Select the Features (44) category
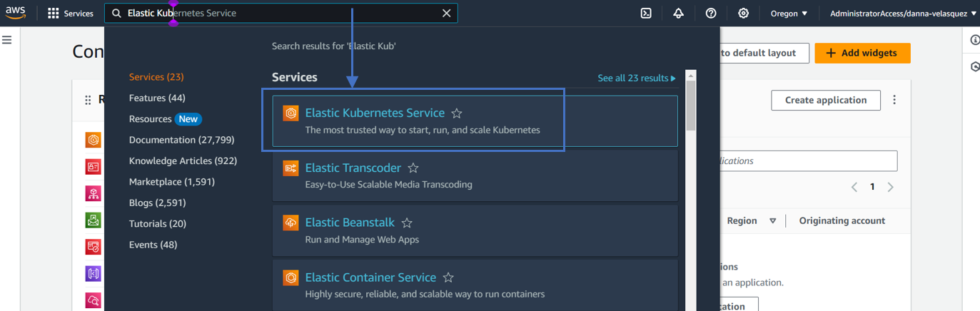 click(157, 98)
